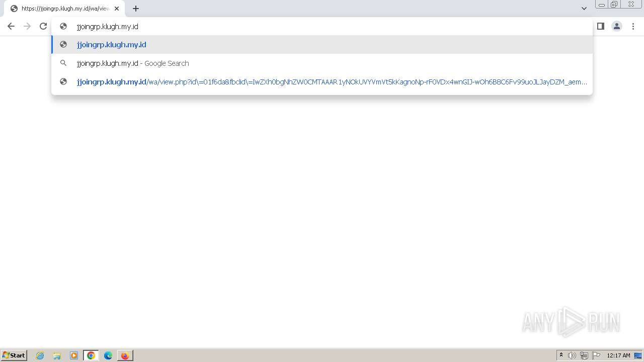
Task: Reload the current page
Action: coord(43,26)
